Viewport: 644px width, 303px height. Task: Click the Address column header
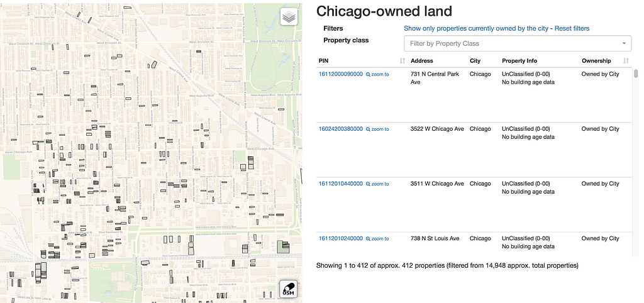[x=421, y=61]
